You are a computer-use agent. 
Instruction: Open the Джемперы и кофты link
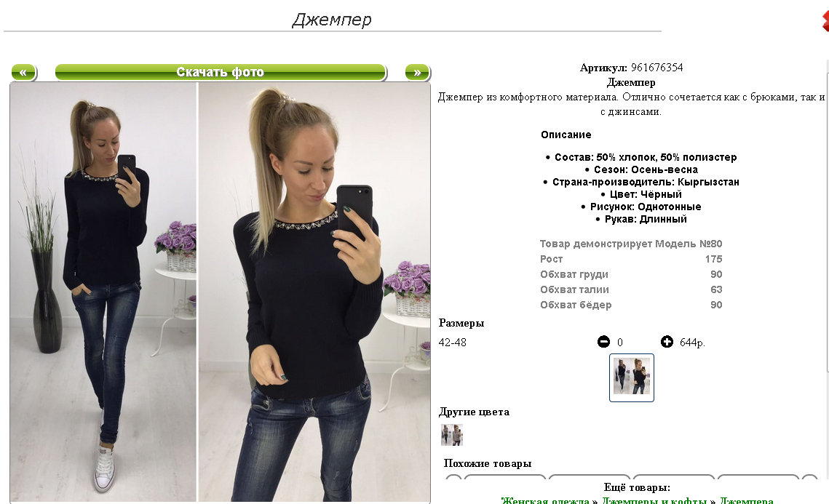click(654, 500)
